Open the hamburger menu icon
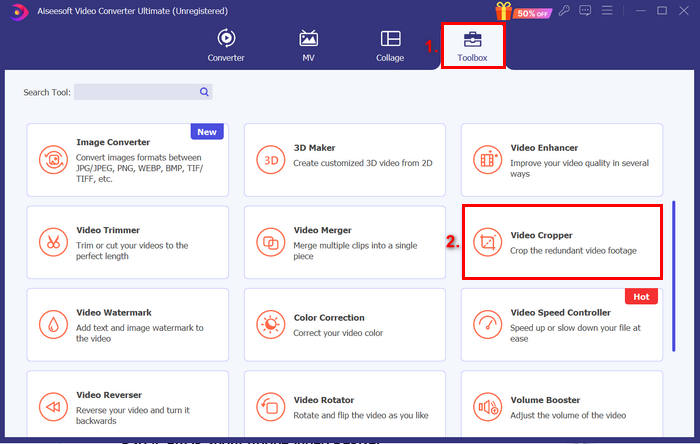 point(607,10)
